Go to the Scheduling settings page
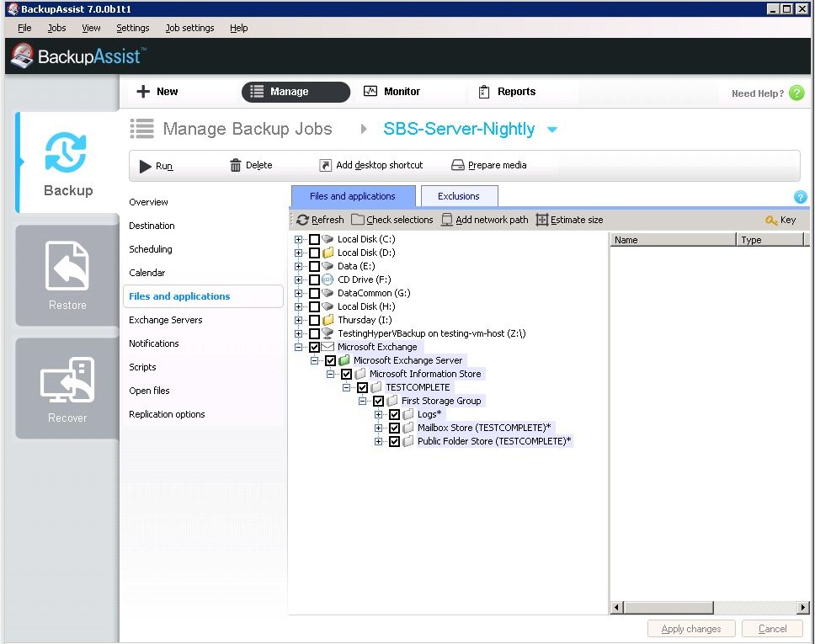 pyautogui.click(x=151, y=249)
